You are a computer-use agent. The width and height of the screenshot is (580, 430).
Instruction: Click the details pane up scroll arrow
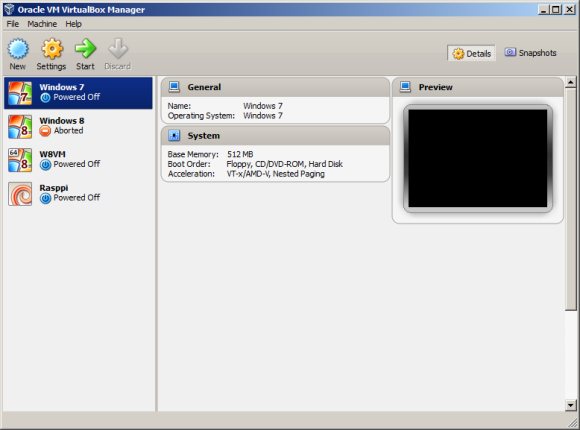coord(570,82)
